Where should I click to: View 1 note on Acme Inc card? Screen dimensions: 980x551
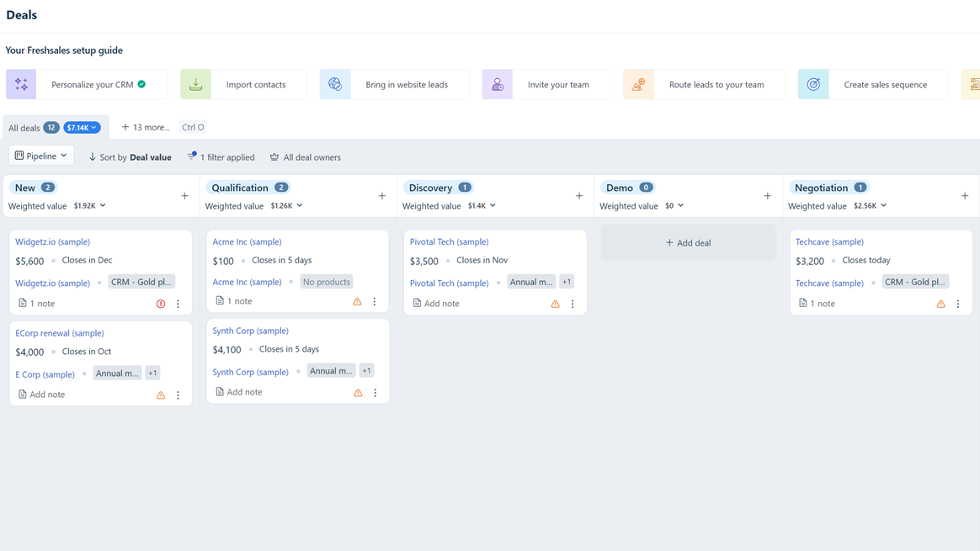(x=234, y=301)
